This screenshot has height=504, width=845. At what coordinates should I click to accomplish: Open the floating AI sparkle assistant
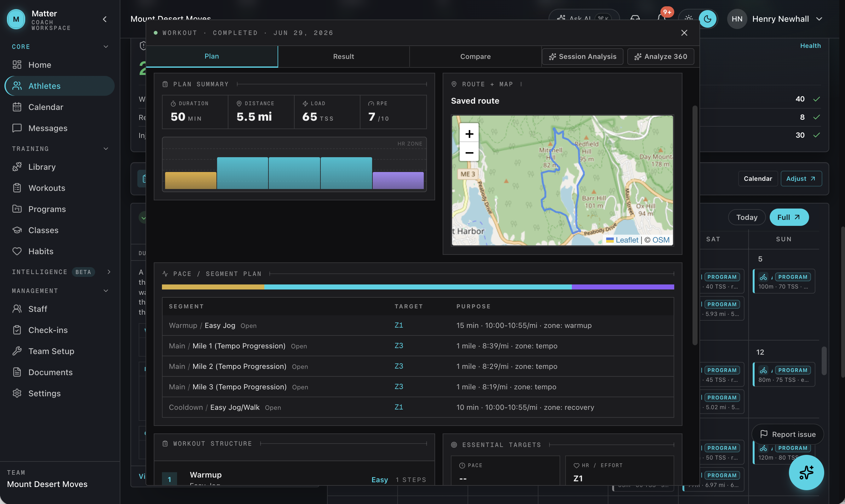(806, 472)
